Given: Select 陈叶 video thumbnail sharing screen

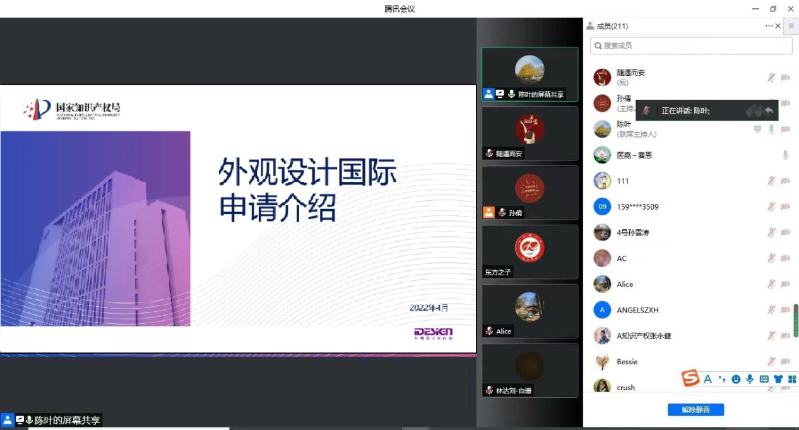Looking at the screenshot, I should 529,74.
